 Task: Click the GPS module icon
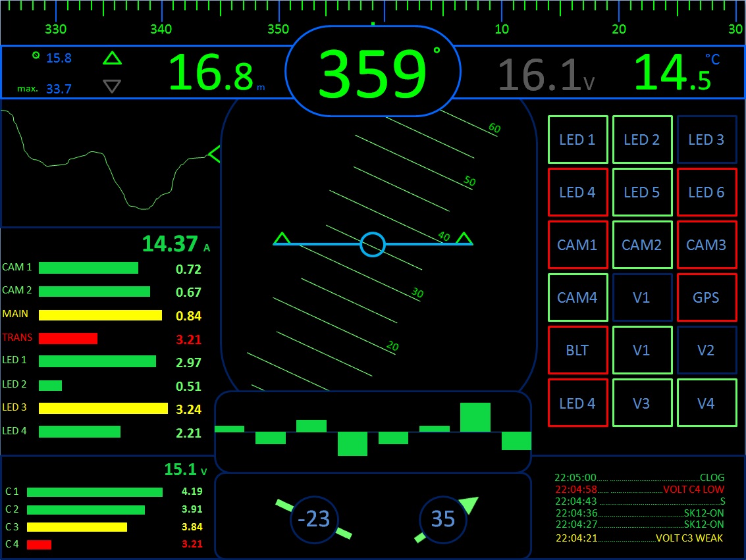(x=706, y=297)
